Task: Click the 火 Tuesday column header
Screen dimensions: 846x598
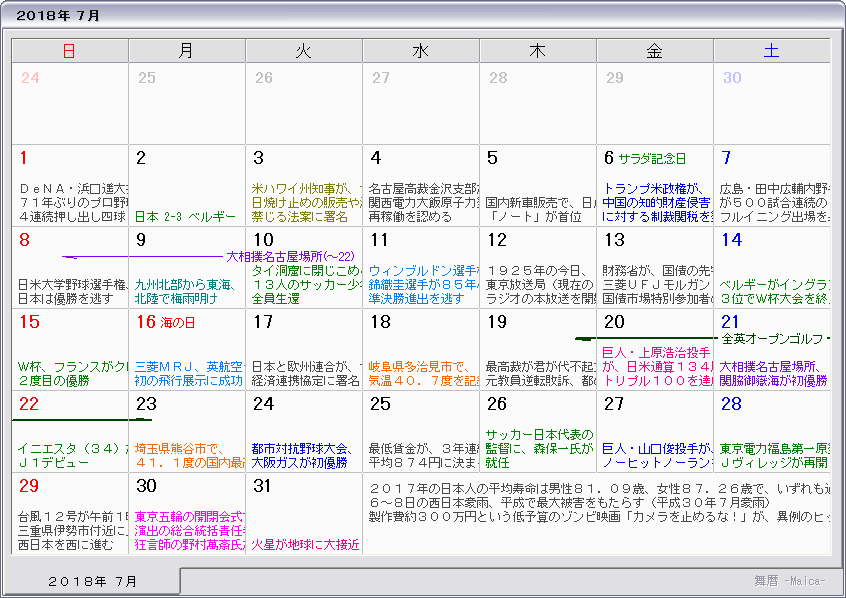Action: point(304,51)
